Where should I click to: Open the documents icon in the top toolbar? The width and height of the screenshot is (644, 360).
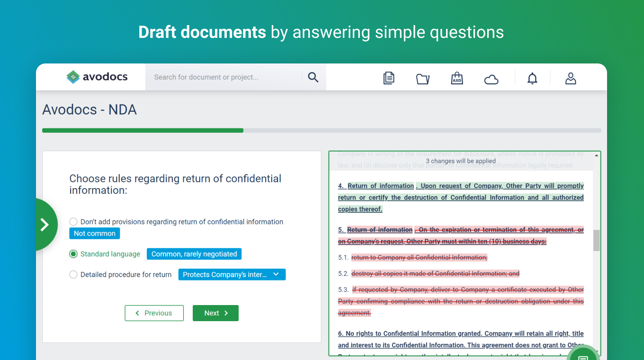pyautogui.click(x=388, y=78)
